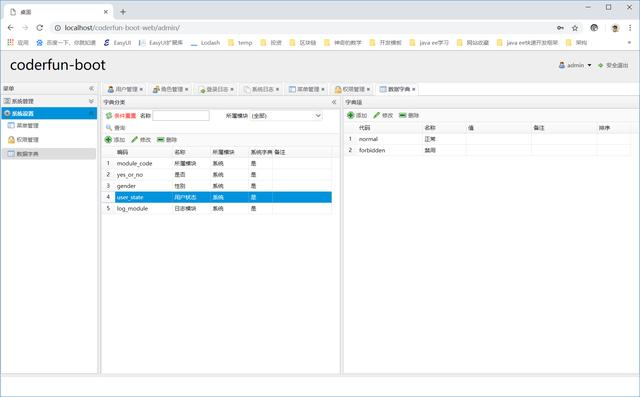Close the role management tab
This screenshot has width=640, height=397.
(x=187, y=89)
